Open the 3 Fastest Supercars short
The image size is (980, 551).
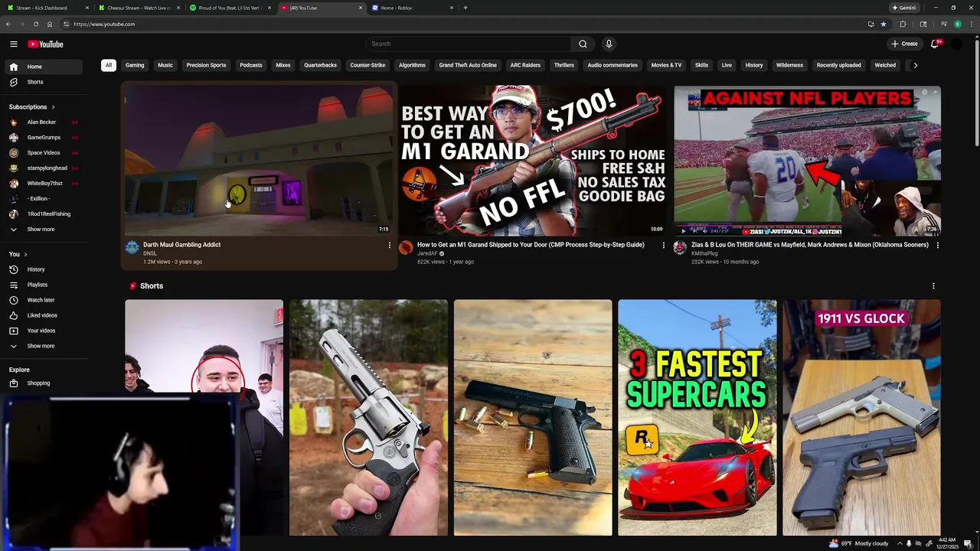[x=697, y=417]
